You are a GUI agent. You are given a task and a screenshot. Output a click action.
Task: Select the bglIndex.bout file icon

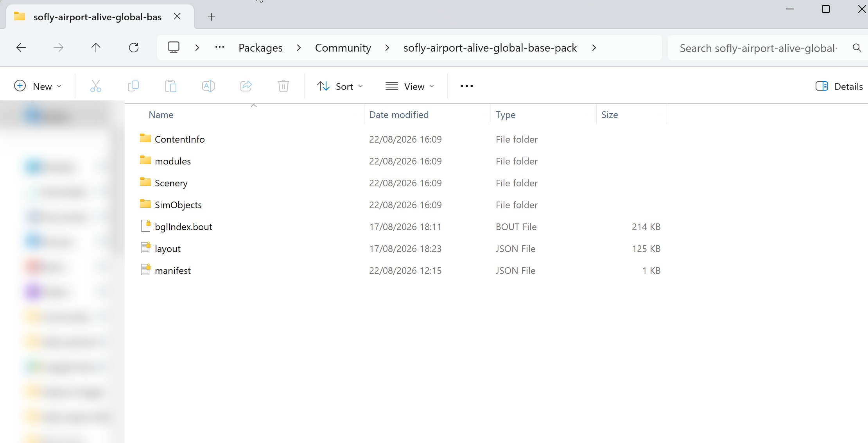(145, 226)
